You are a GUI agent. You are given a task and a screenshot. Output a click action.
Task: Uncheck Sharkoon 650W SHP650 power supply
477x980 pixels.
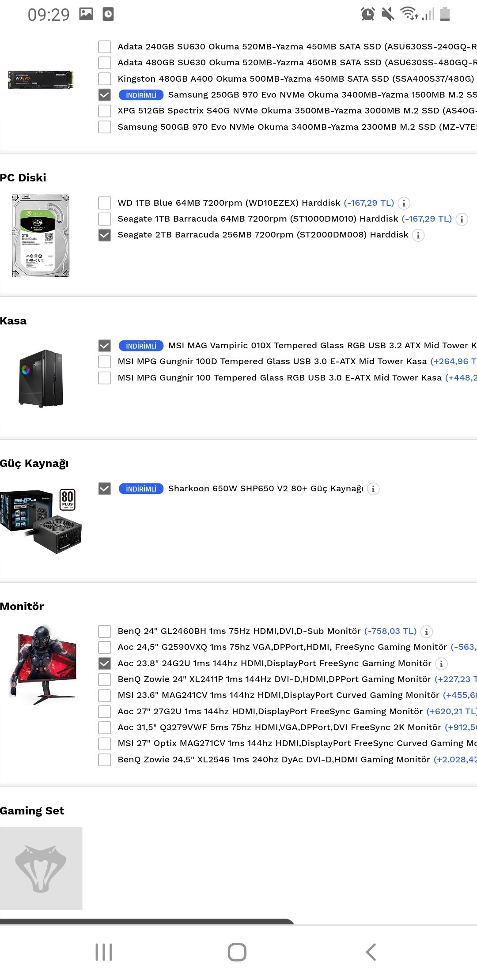(105, 489)
